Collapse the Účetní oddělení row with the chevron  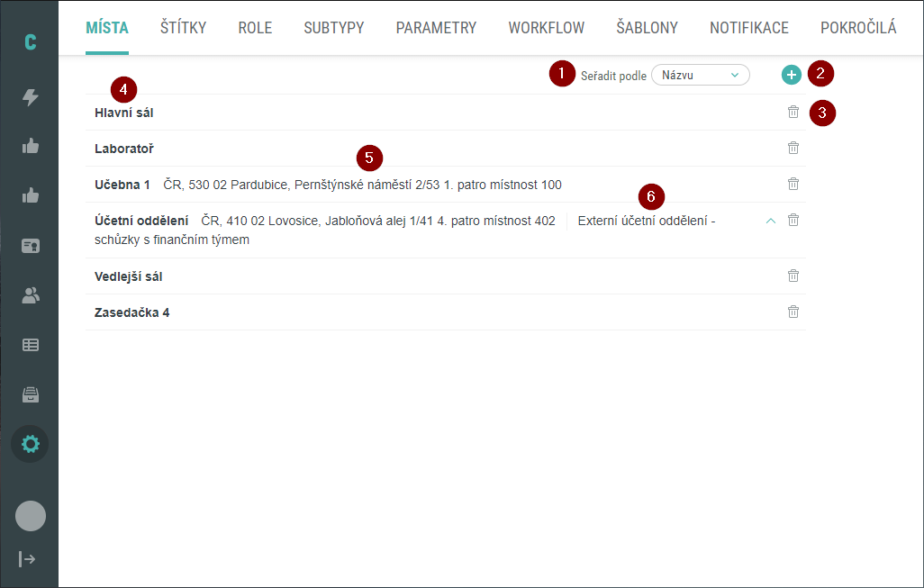click(x=771, y=220)
